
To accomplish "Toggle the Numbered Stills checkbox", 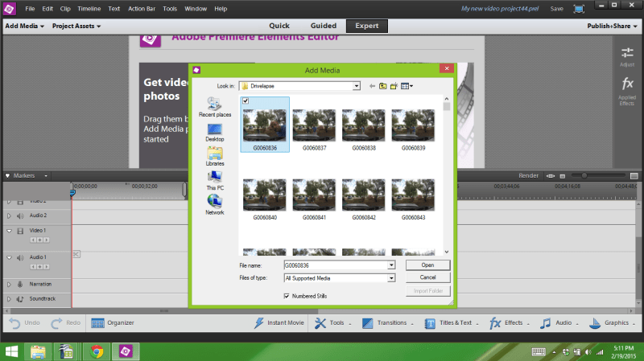I will (x=287, y=296).
